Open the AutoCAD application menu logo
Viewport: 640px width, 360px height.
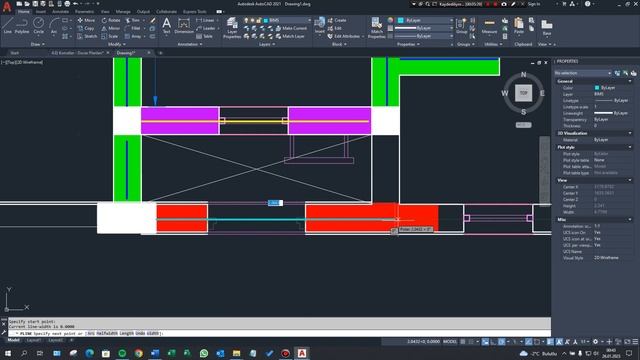coord(7,7)
